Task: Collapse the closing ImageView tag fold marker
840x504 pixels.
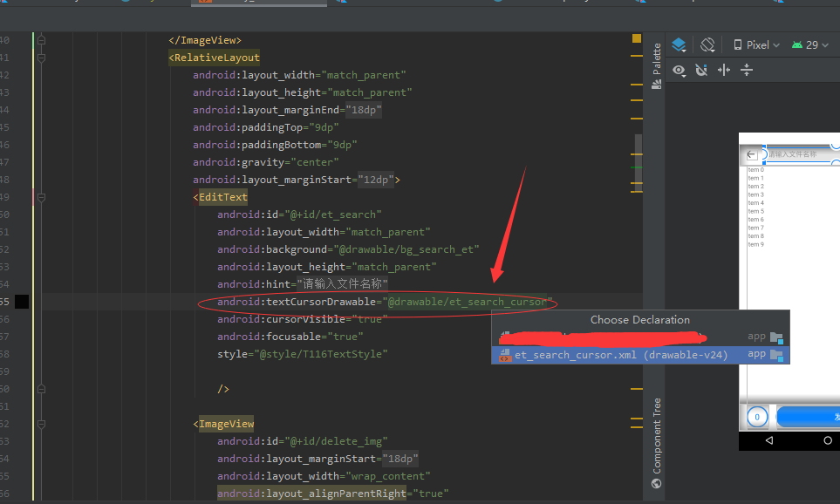Action: (x=41, y=40)
